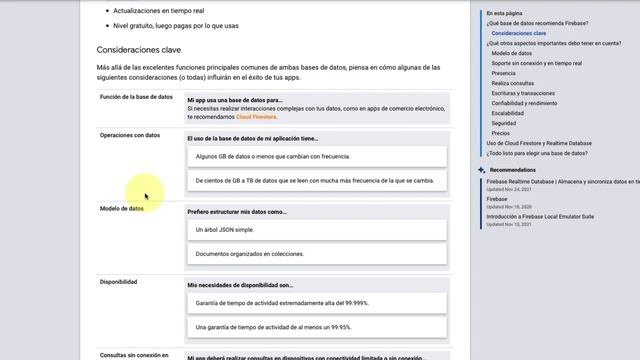Click 'Mis necesidades de disponibilidad son...' text
The height and width of the screenshot is (360, 640).
click(240, 285)
